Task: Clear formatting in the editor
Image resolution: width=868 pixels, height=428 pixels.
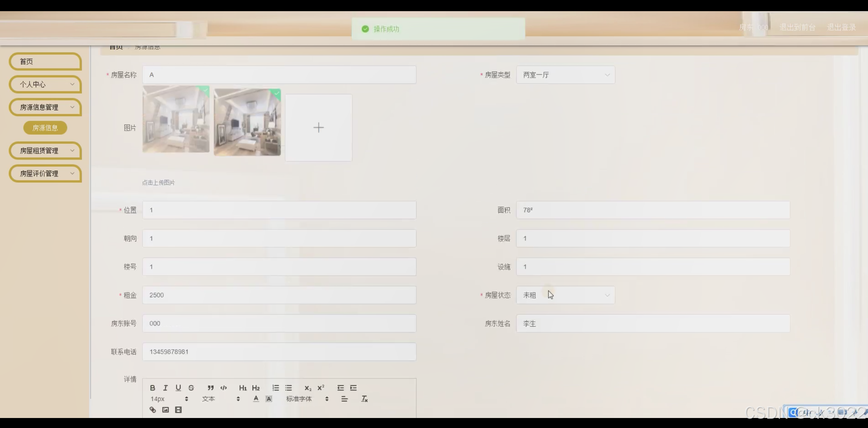Action: (x=364, y=399)
